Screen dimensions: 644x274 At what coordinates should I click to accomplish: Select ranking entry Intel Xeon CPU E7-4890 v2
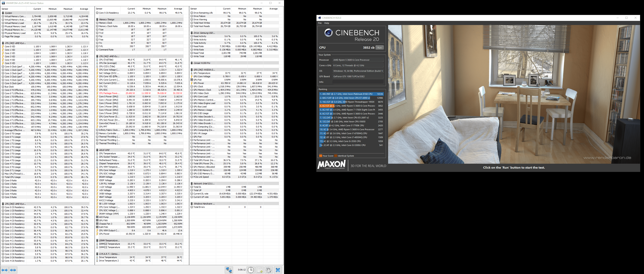point(351,98)
